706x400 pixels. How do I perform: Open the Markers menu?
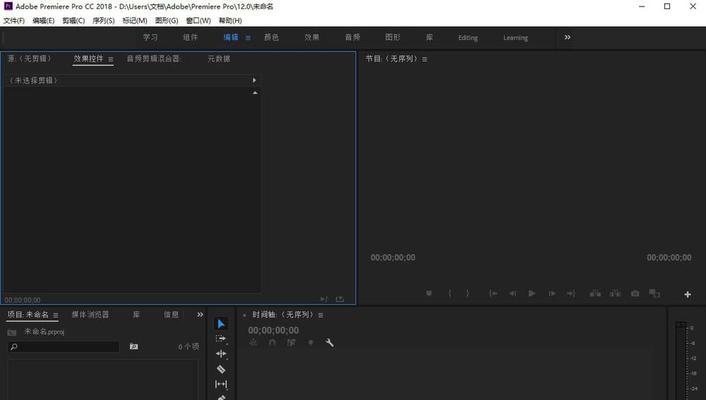pyautogui.click(x=135, y=21)
